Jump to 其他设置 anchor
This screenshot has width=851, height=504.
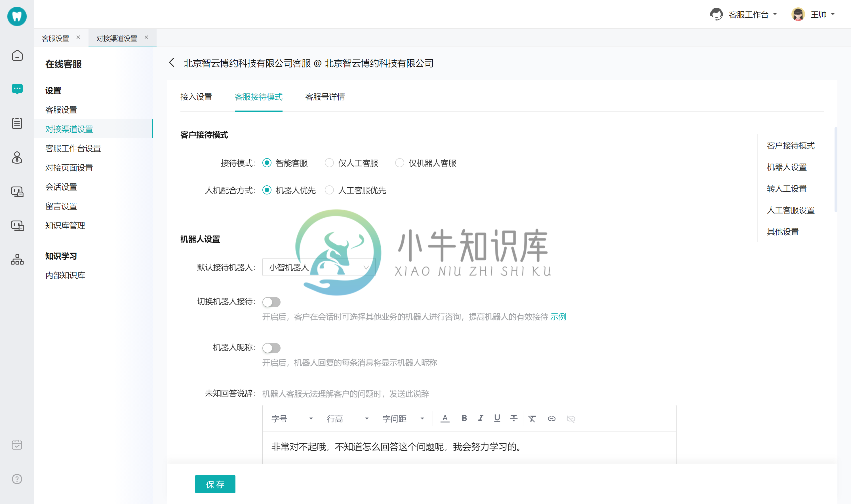tap(783, 232)
